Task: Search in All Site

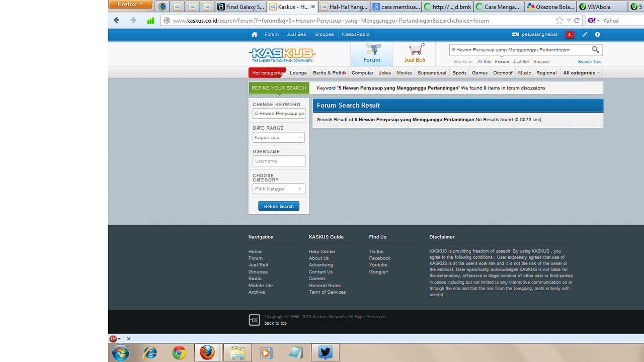Action: click(x=484, y=62)
